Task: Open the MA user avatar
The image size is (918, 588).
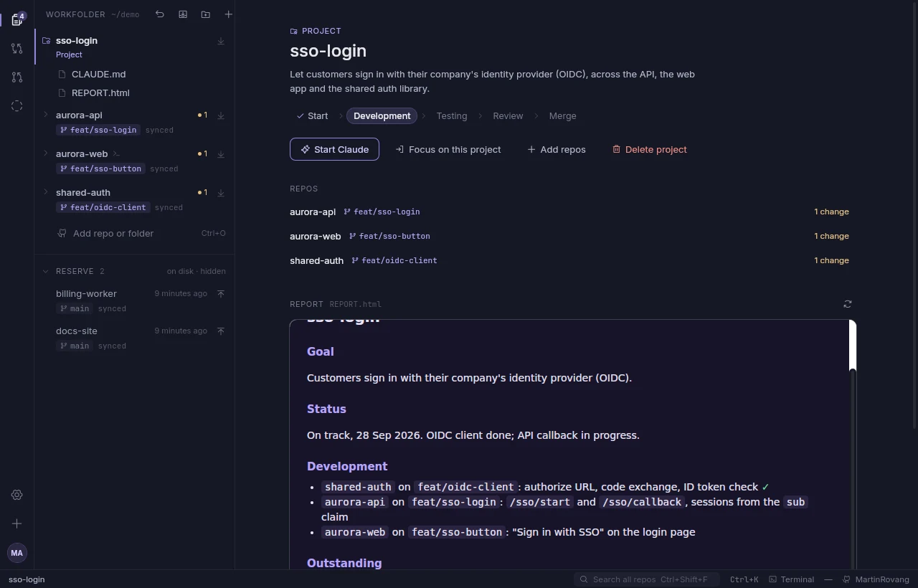Action: point(17,553)
